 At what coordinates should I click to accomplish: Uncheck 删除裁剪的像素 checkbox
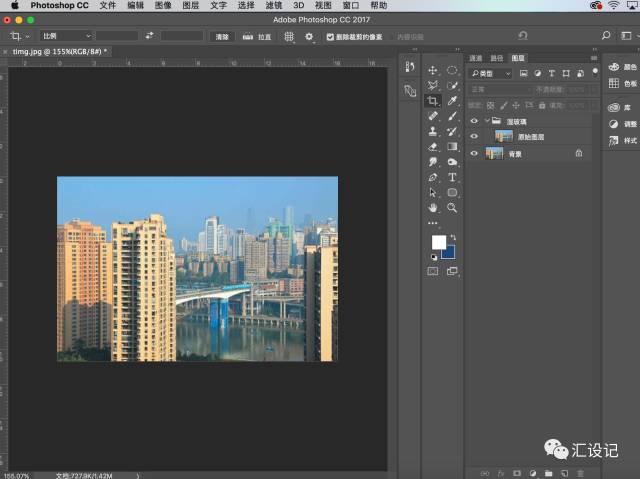click(x=330, y=36)
